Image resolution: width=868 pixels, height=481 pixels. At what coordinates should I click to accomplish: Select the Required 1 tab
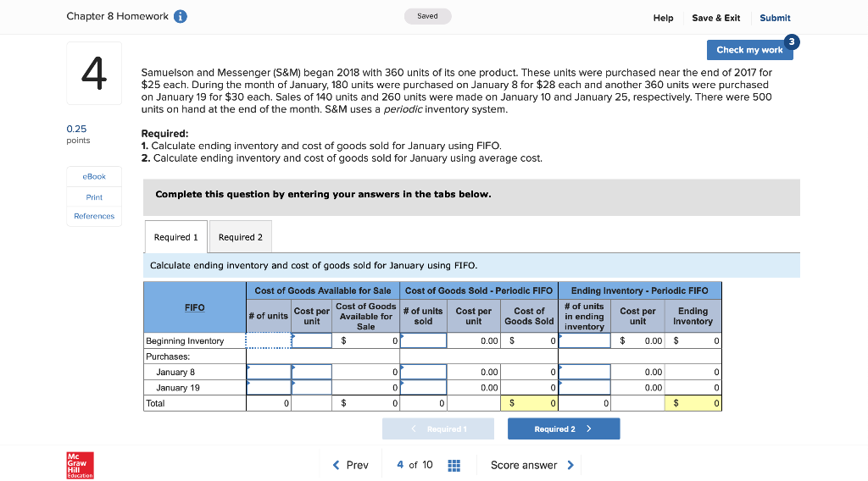pos(176,236)
